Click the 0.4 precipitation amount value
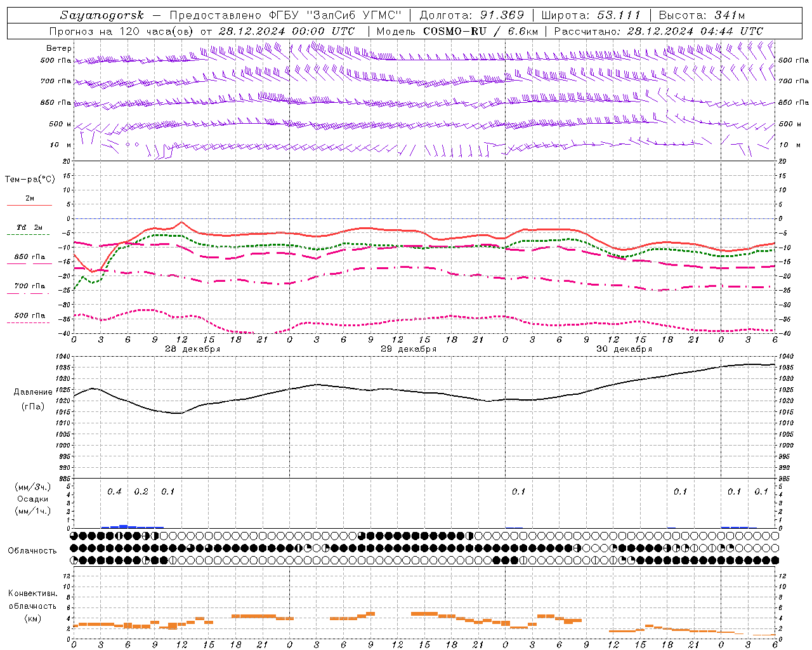Image resolution: width=812 pixels, height=650 pixels. 114,491
